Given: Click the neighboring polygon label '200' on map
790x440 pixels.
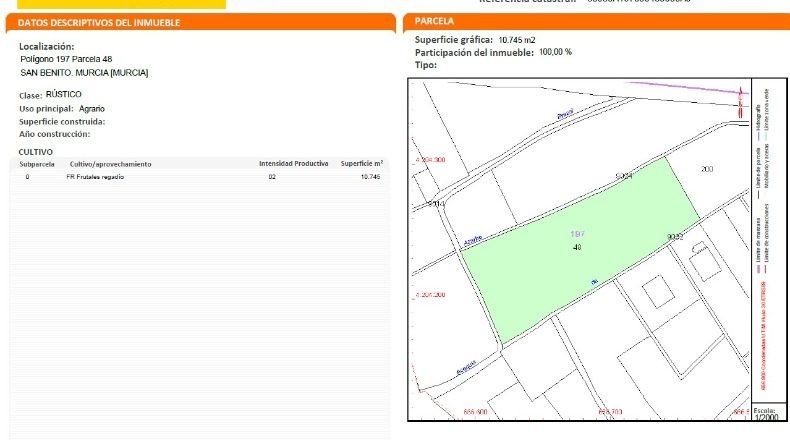Looking at the screenshot, I should point(707,169).
